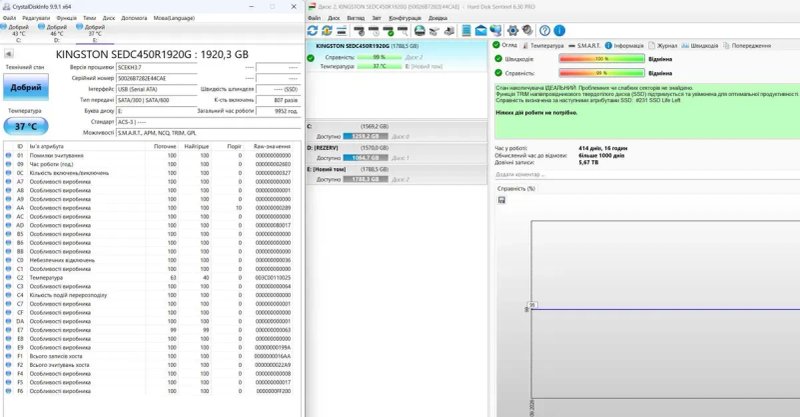This screenshot has width=800, height=417.
Task: Click the green hard disk icon in Sentinel toolbar
Action: tap(419, 31)
